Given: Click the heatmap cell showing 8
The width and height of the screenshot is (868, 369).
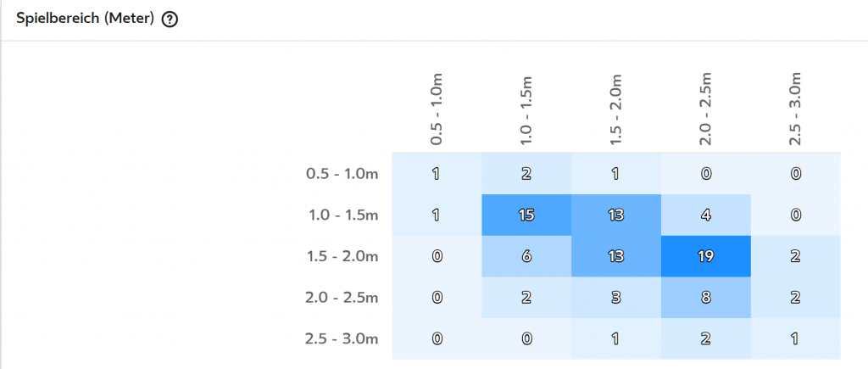Looking at the screenshot, I should click(706, 298).
